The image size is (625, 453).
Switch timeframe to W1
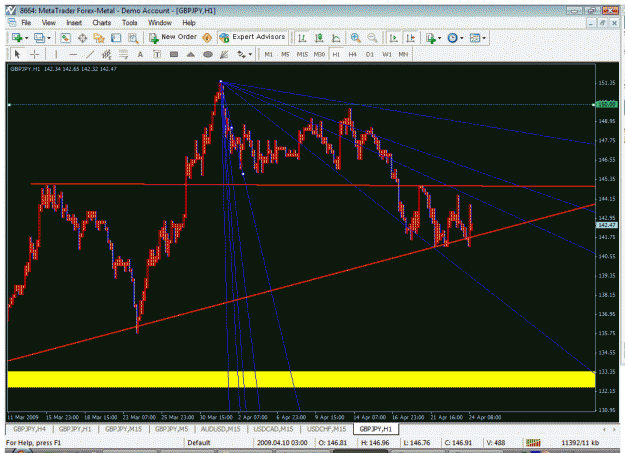387,54
